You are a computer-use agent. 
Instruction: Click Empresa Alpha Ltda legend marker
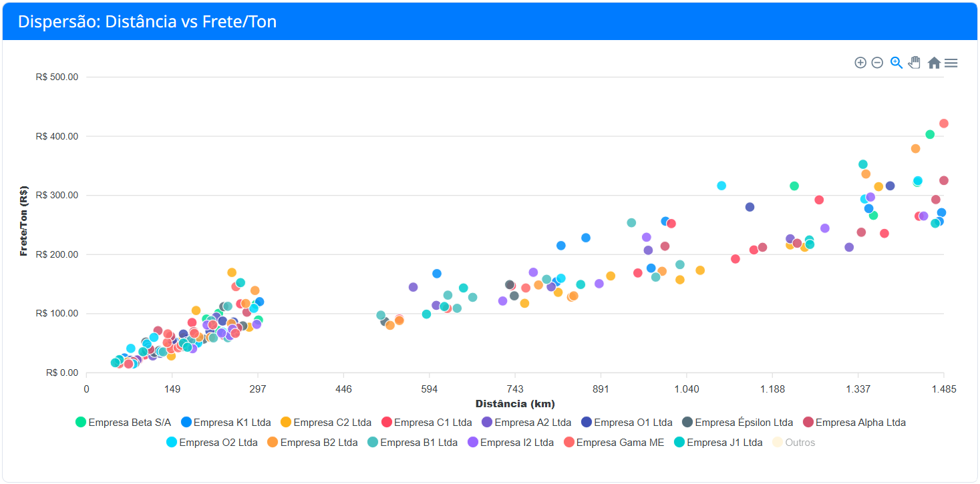tap(808, 423)
